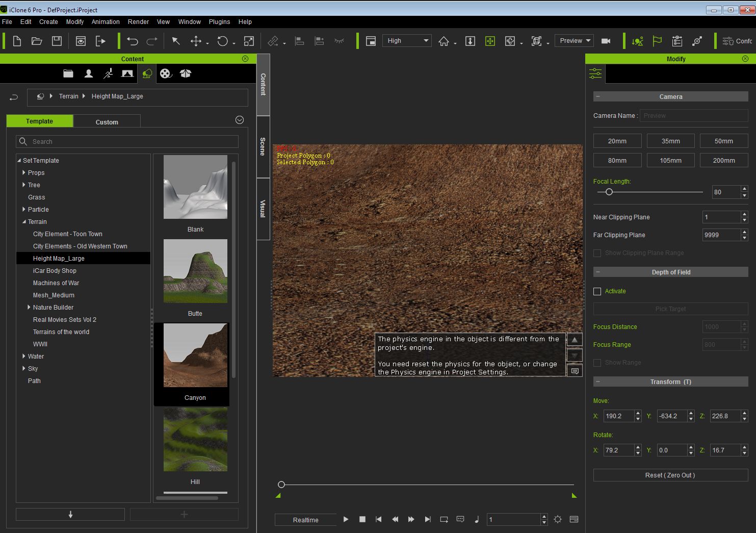Image resolution: width=756 pixels, height=533 pixels.
Task: Open the High render quality dropdown
Action: tap(407, 41)
